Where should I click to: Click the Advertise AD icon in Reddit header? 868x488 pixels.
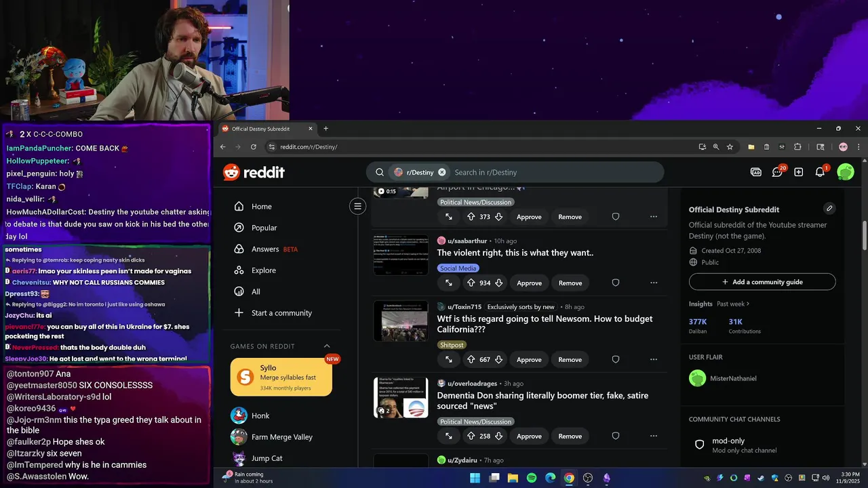tap(756, 172)
